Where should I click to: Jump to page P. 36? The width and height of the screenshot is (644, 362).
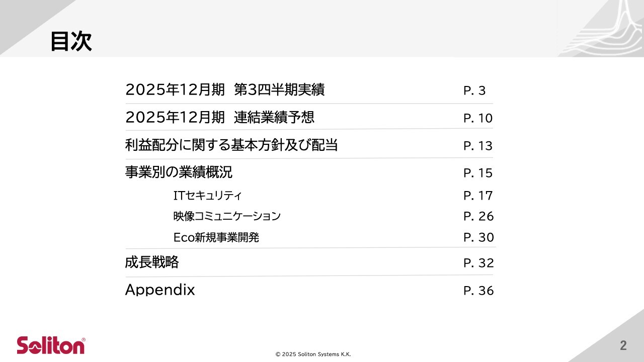pyautogui.click(x=478, y=291)
